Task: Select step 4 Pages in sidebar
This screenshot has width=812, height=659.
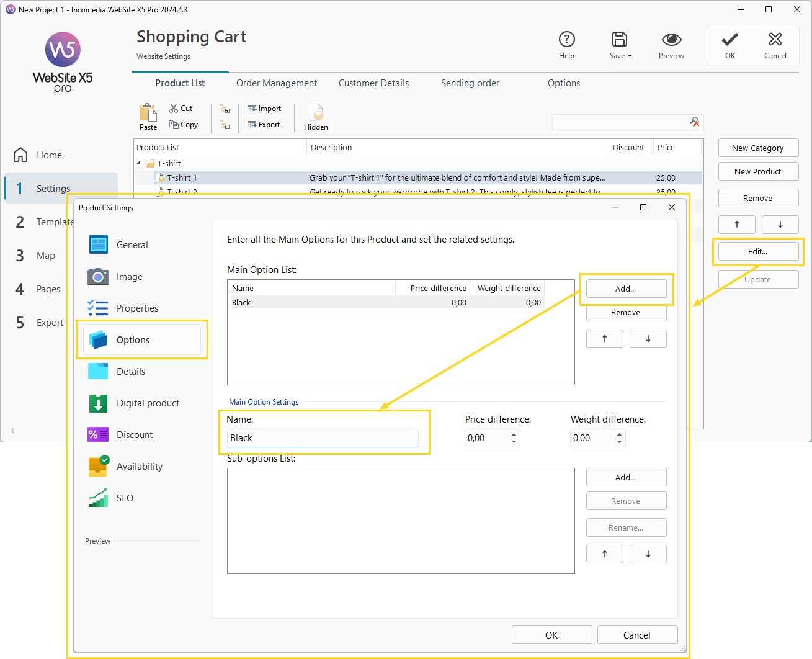Action: coord(38,289)
